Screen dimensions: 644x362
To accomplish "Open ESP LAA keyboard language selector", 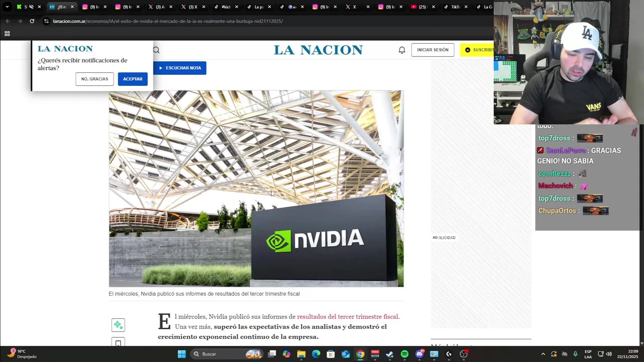I will tap(588, 354).
